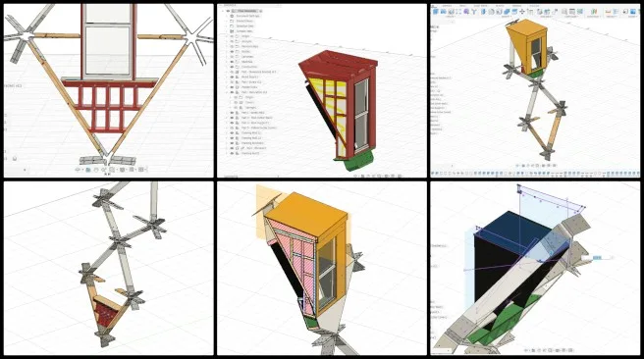
Task: Click Orbit icon under red window model
Action: coord(355,176)
